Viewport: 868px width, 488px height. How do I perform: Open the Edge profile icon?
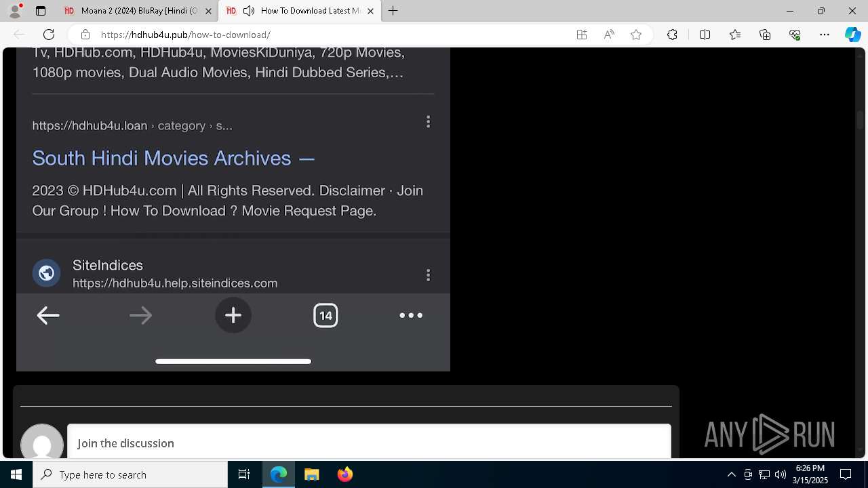click(15, 11)
